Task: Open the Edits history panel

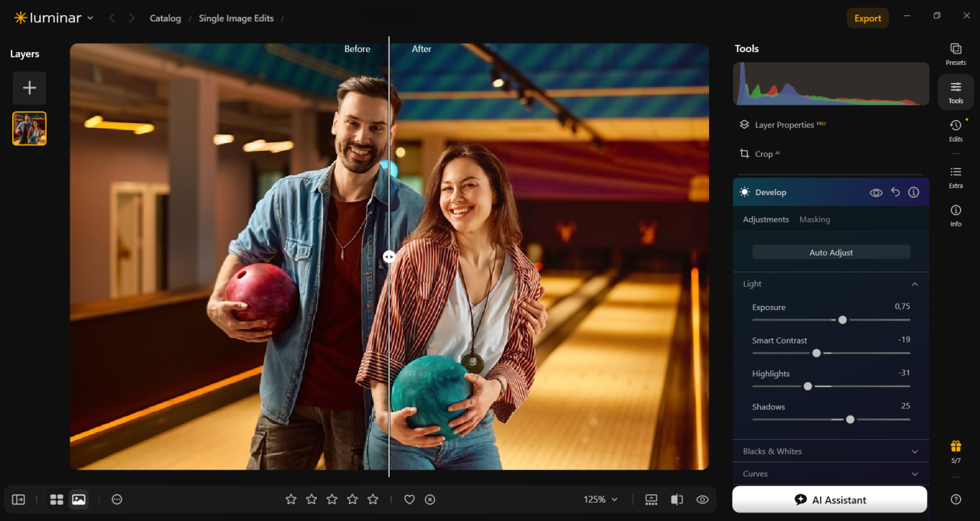Action: pyautogui.click(x=955, y=130)
